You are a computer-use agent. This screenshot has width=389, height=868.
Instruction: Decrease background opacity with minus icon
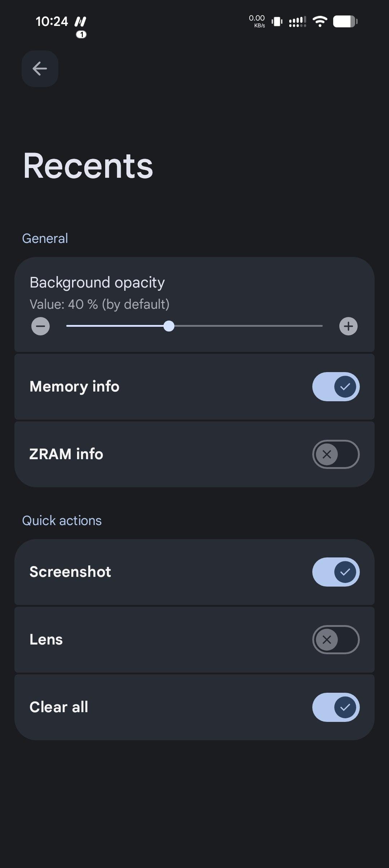click(x=40, y=326)
